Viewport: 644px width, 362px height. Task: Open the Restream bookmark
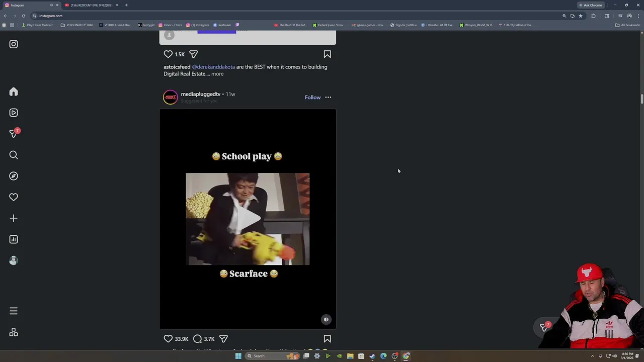pos(222,25)
